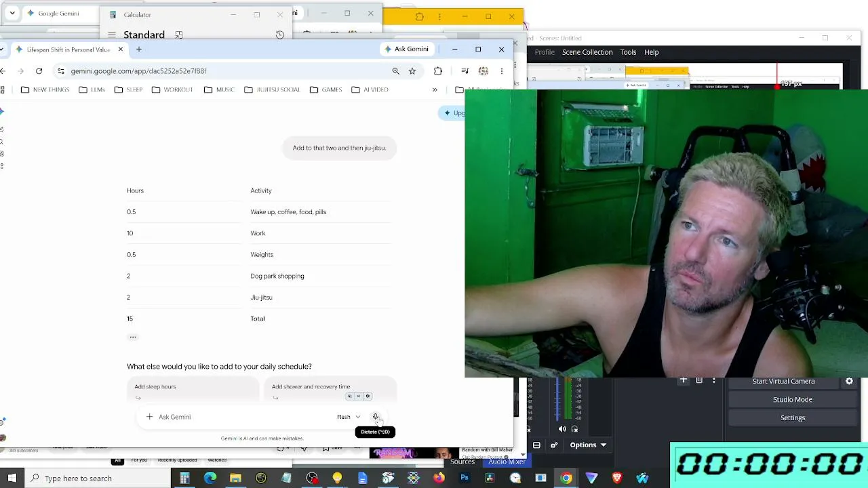Viewport: 868px width, 488px height.
Task: Open a new Chrome tab
Action: pyautogui.click(x=139, y=49)
